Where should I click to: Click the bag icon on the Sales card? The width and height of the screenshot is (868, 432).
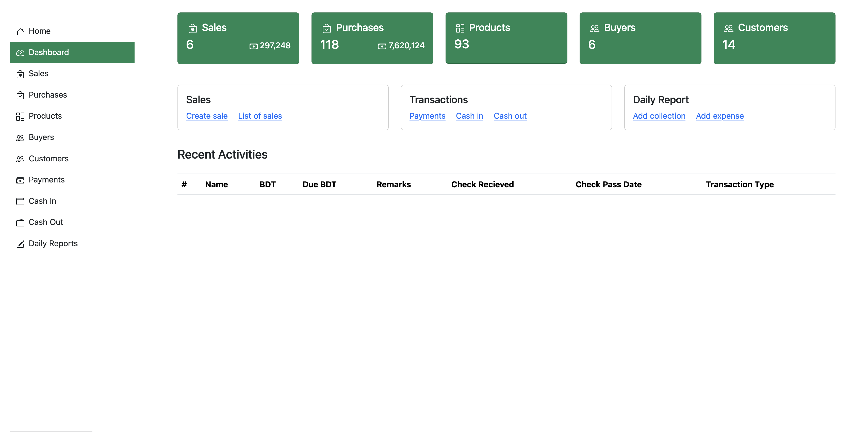coord(192,28)
